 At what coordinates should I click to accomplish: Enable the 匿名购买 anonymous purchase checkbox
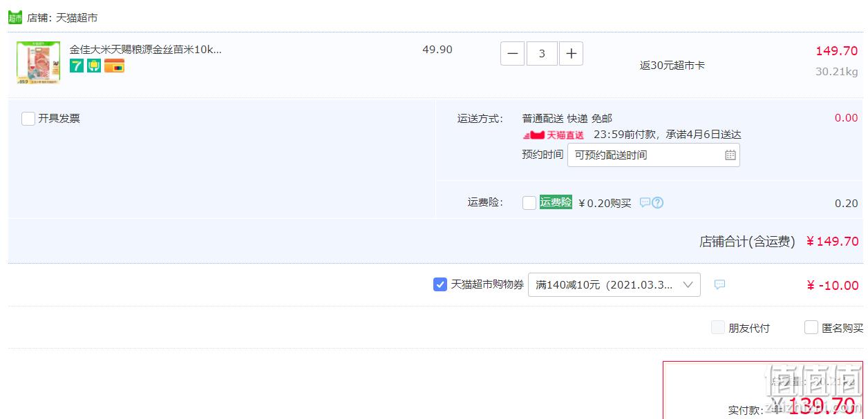point(811,328)
